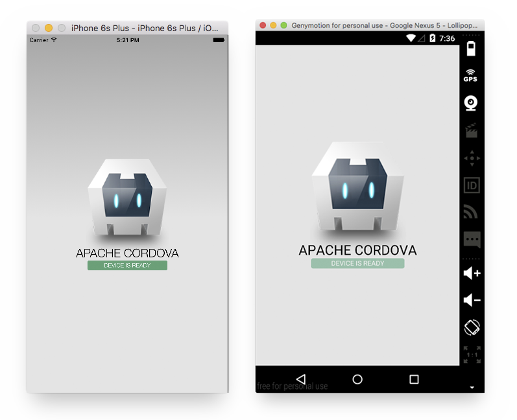The image size is (517, 420).
Task: Click the iPhone 6s Plus window title
Action: click(x=145, y=29)
